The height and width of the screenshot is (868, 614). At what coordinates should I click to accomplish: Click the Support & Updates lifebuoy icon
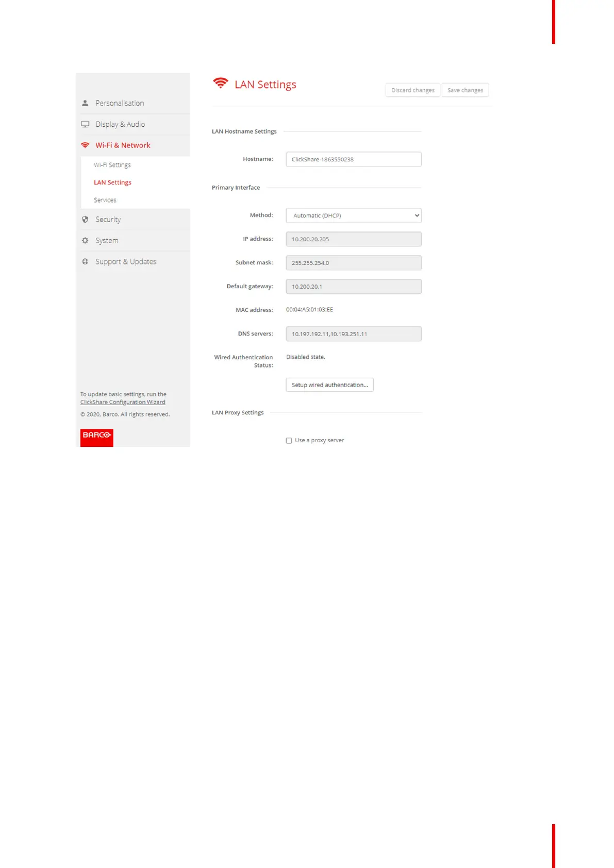[85, 262]
